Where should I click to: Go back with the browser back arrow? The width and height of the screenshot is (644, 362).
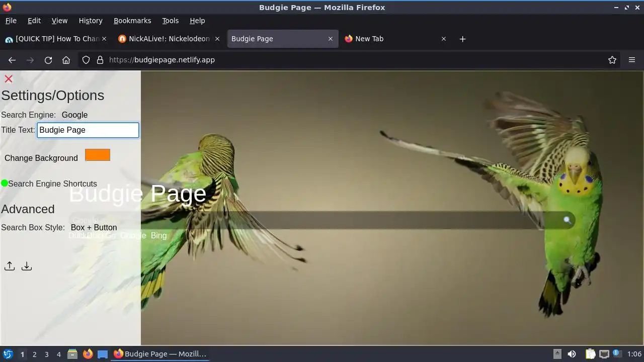point(12,60)
